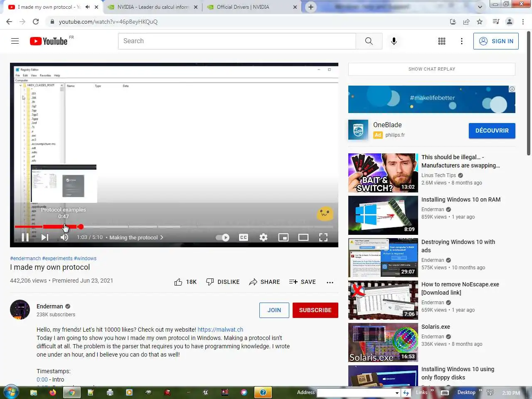Toggle theater mode view

point(303,237)
